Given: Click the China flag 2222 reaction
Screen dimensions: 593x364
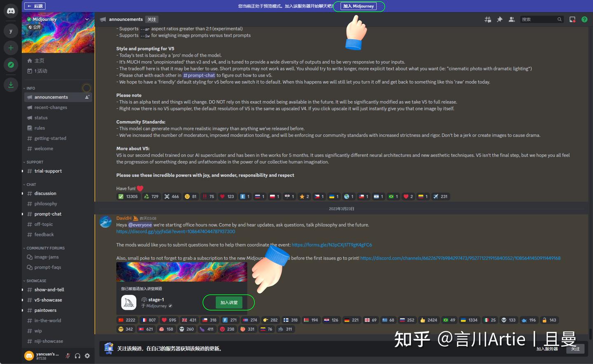Looking at the screenshot, I should point(127,320).
